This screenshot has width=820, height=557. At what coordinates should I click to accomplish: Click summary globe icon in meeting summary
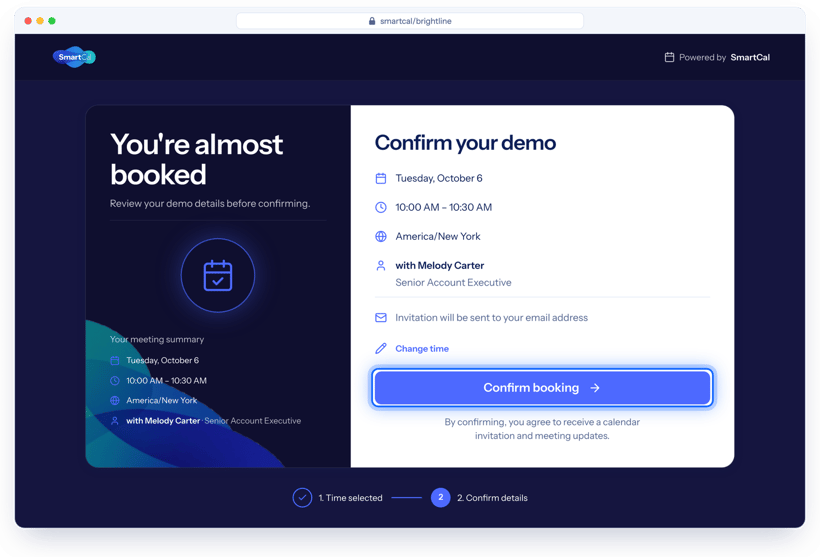[115, 401]
